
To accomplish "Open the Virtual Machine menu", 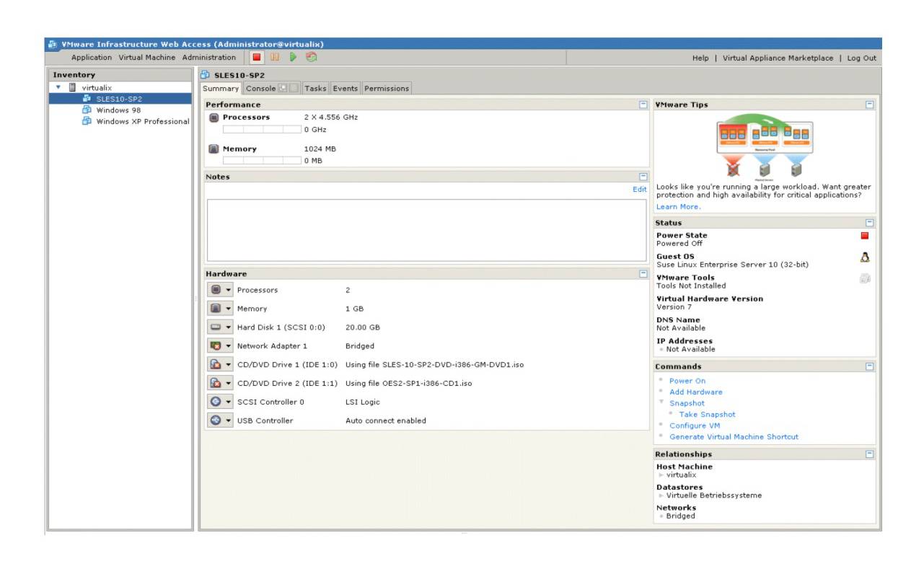I will 146,58.
